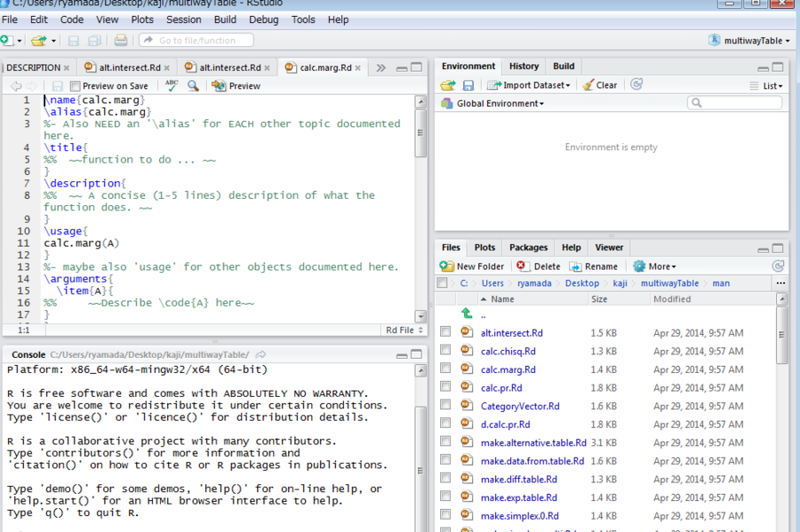Switch to the calc.marg.Rd editor tab
The height and width of the screenshot is (532, 800).
pyautogui.click(x=325, y=67)
